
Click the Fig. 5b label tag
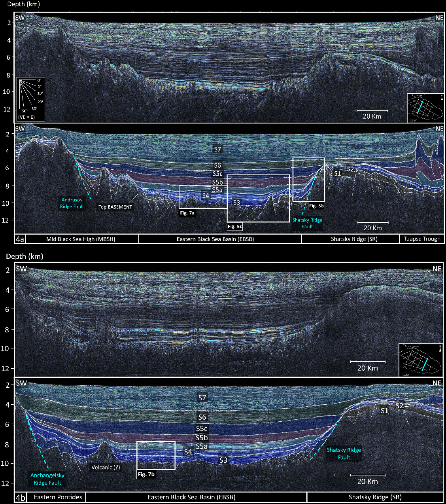(x=316, y=206)
